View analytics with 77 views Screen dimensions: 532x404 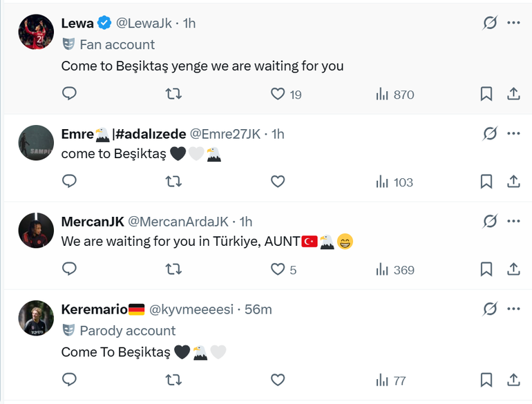click(390, 381)
